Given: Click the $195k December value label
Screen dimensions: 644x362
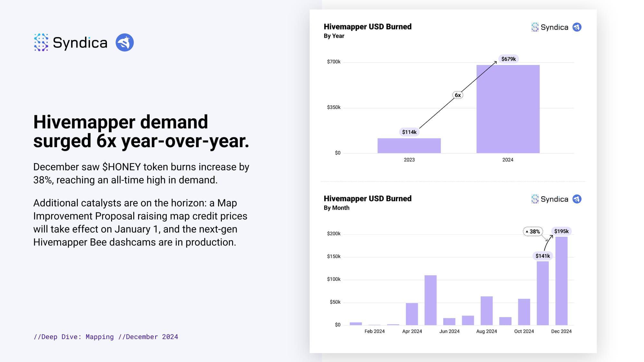Looking at the screenshot, I should coord(561,231).
